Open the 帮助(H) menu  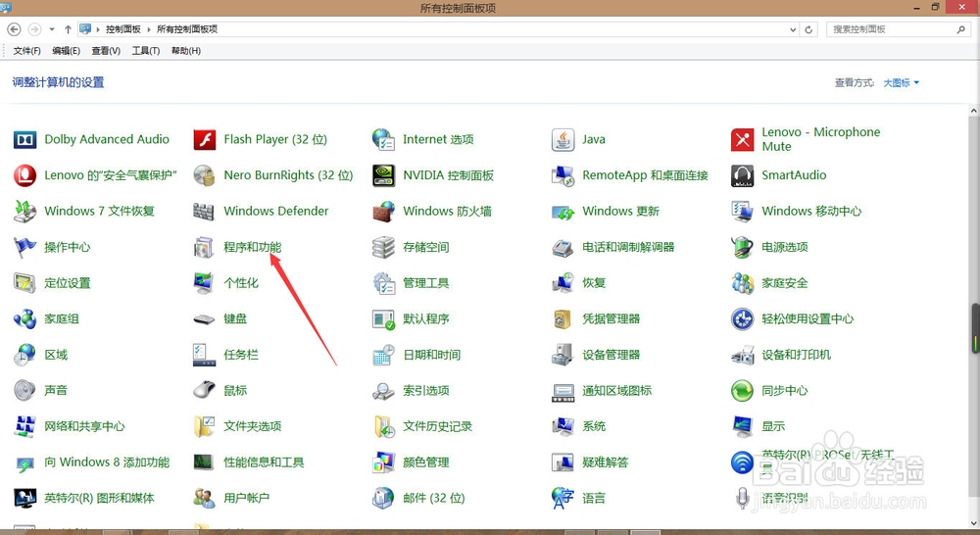coord(185,51)
